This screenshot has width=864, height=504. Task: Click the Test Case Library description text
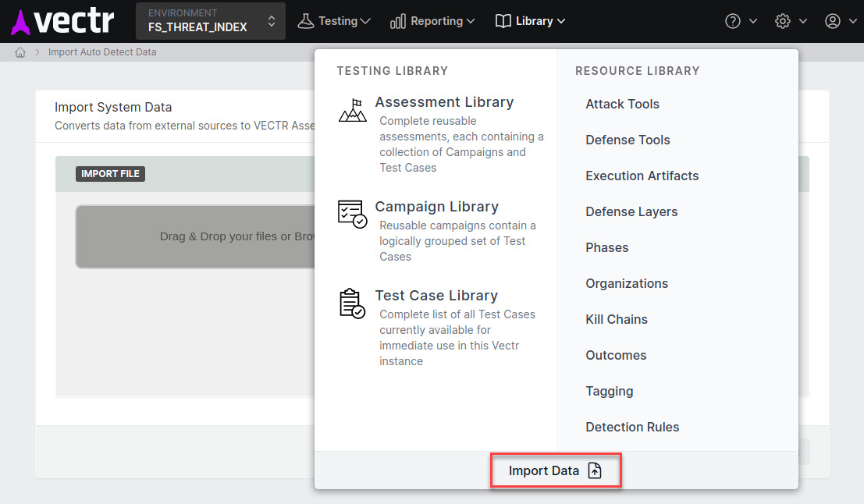[457, 338]
